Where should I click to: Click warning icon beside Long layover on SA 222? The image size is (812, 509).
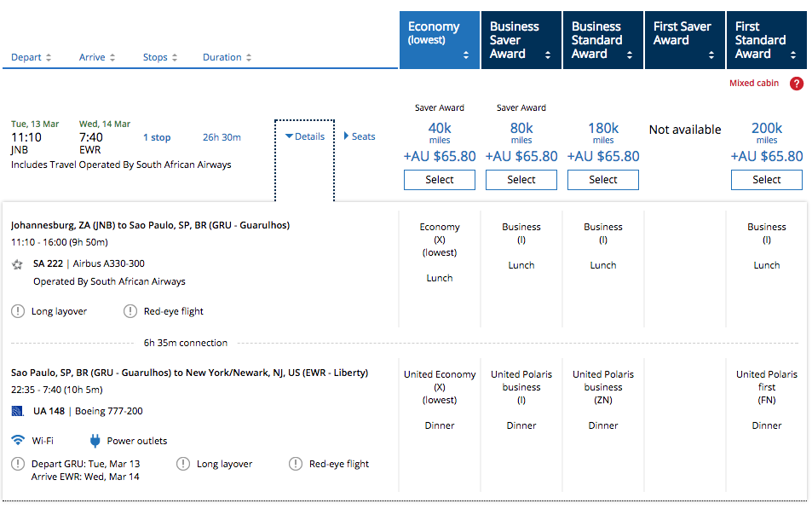(x=18, y=311)
